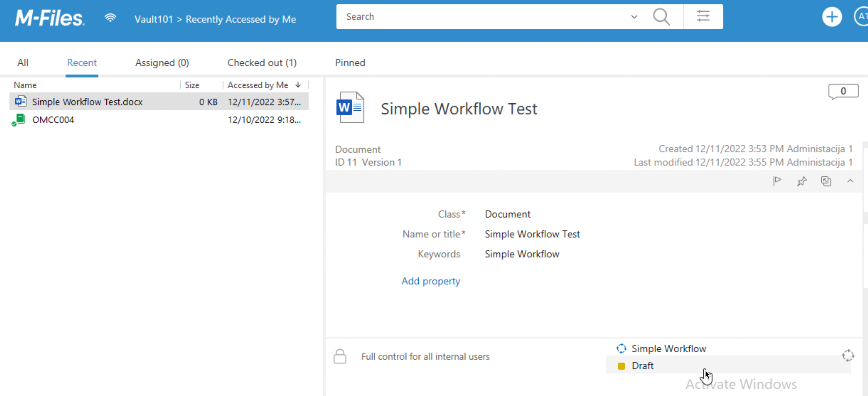Edit Keywords value Simple Workflow
The image size is (868, 396).
(522, 254)
